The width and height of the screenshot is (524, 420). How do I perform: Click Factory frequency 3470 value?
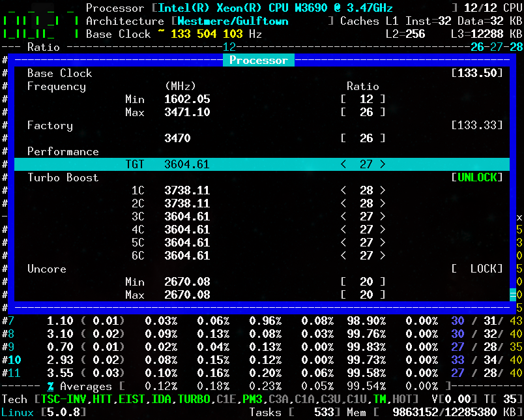[x=177, y=138]
